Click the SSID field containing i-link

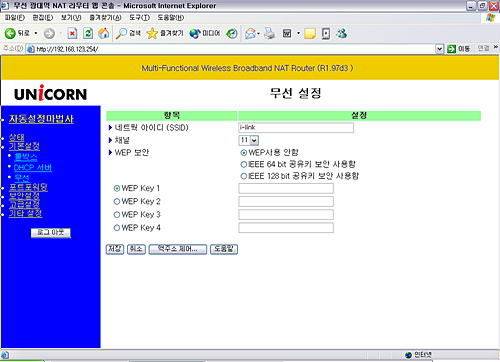click(296, 128)
